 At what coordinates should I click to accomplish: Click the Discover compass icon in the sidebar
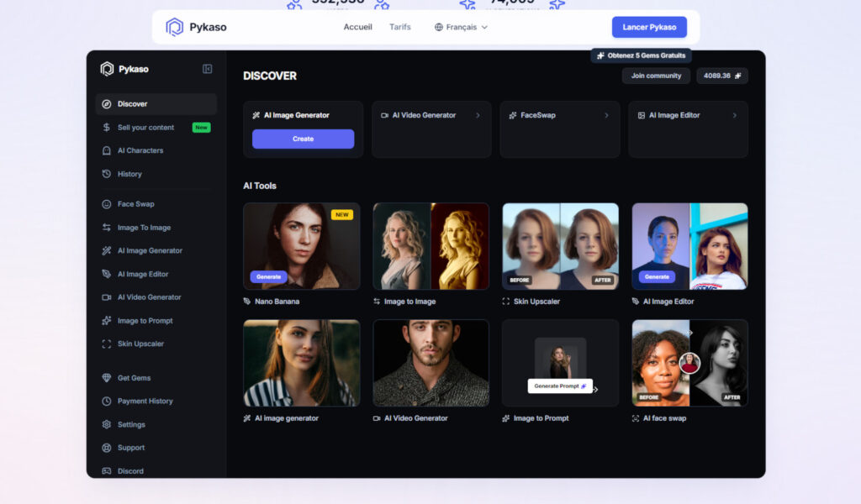pyautogui.click(x=107, y=104)
